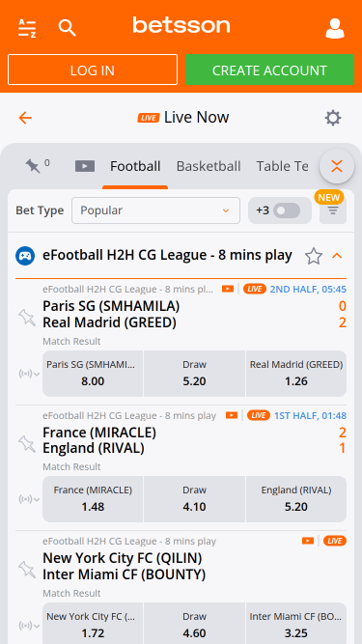This screenshot has width=362, height=644.
Task: Open the Paris SG (SMHAMILA) match title
Action: point(111,306)
